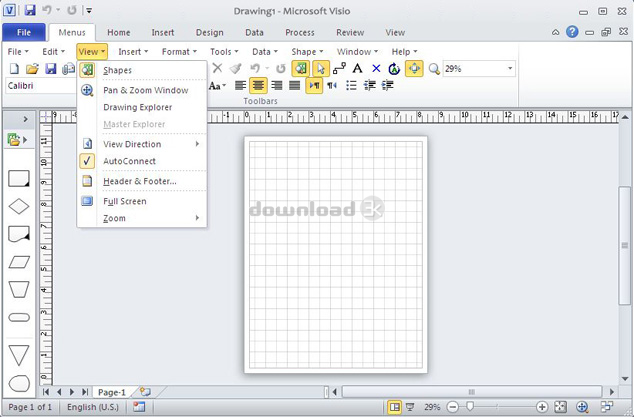The width and height of the screenshot is (634, 417).
Task: Select the Pointer tool icon
Action: (320, 69)
